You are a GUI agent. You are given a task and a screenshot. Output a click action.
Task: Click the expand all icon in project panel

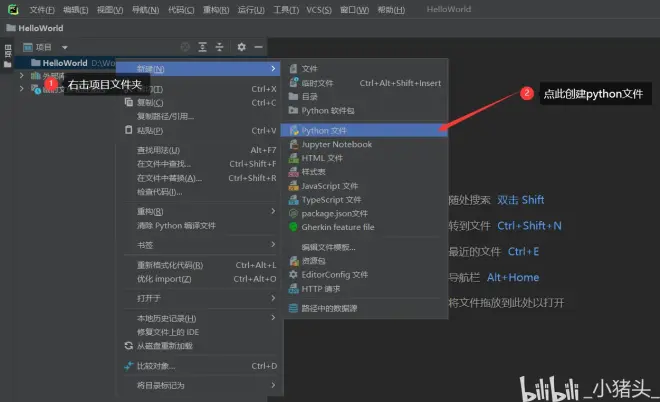(202, 47)
